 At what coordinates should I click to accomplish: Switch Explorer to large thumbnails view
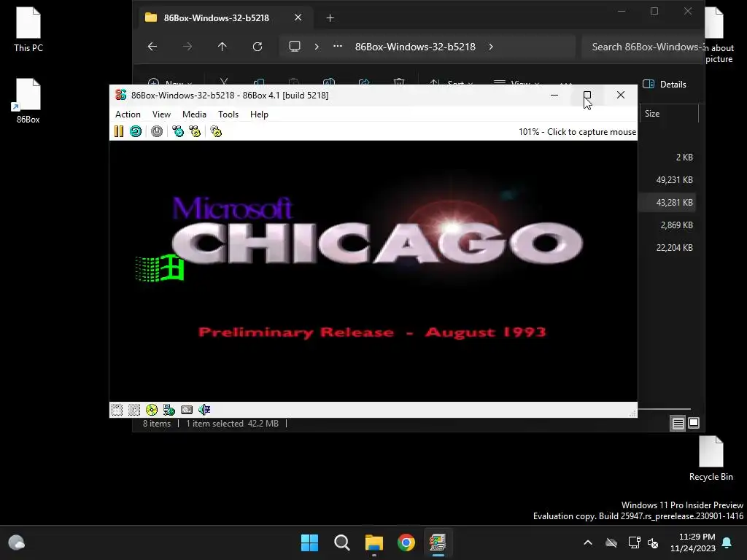click(x=694, y=423)
